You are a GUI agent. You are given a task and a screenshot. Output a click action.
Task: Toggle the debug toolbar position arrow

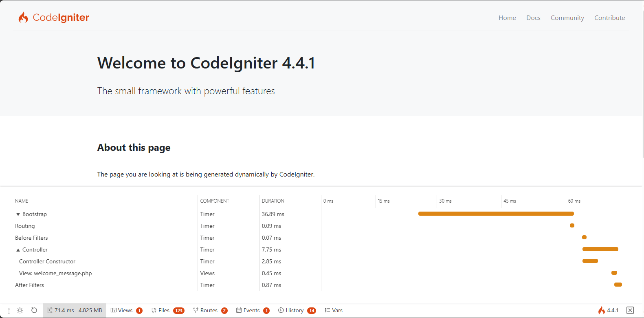[9, 311]
